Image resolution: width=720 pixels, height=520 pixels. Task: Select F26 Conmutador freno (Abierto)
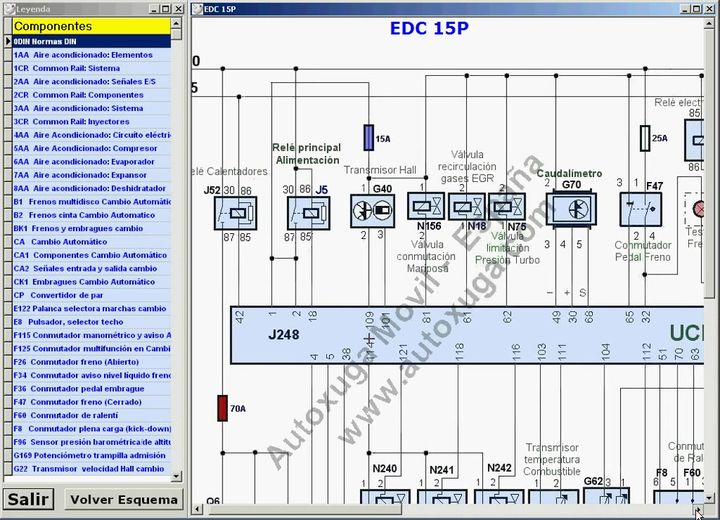(x=92, y=361)
